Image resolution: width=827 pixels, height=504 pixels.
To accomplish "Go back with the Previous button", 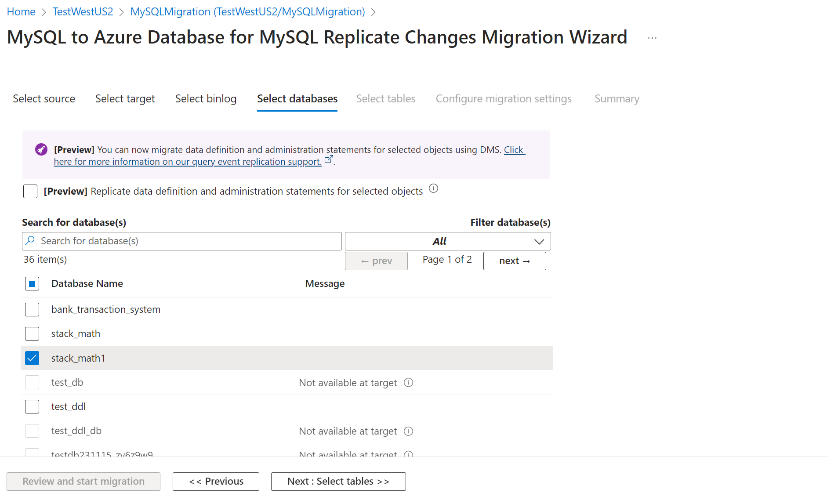I will point(216,482).
